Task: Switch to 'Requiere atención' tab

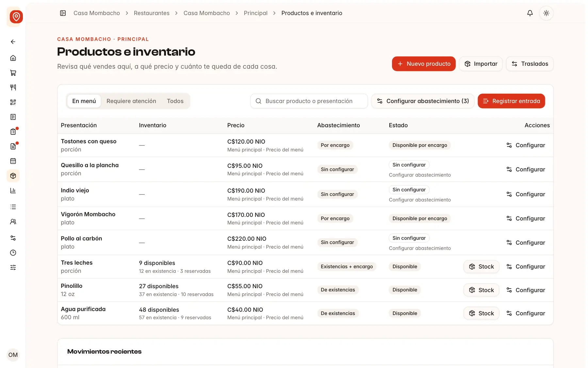Action: coord(131,101)
